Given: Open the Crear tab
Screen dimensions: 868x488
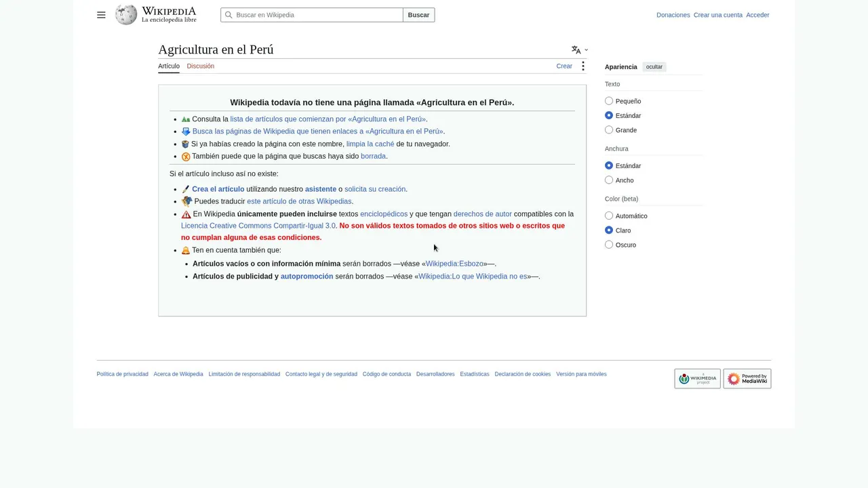Looking at the screenshot, I should 564,66.
